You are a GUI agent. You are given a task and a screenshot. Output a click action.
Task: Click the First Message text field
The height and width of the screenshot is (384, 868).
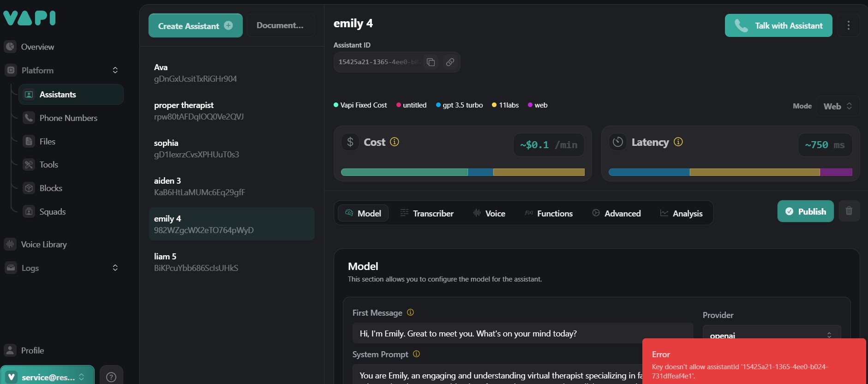coord(522,333)
